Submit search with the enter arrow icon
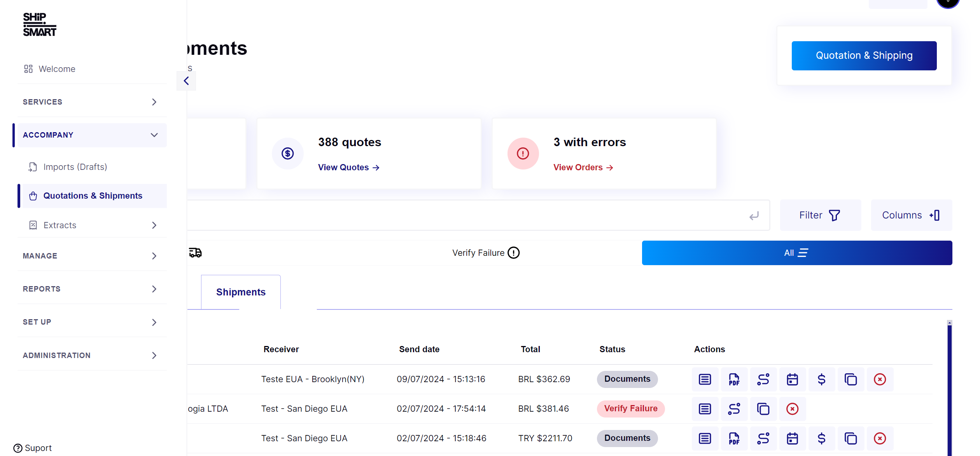The height and width of the screenshot is (456, 980). 754,216
